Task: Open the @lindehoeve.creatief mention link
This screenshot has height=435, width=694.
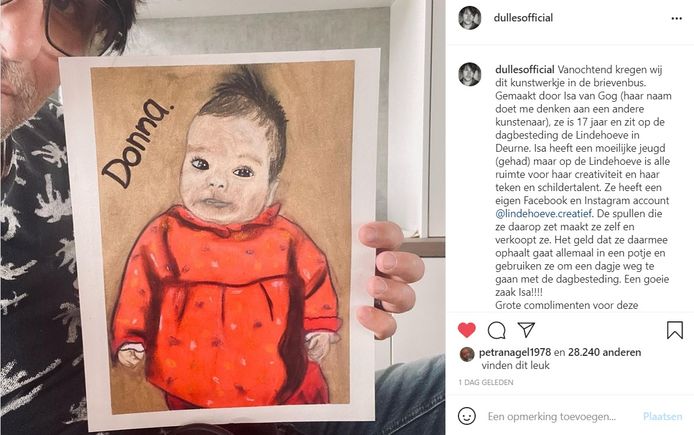Action: 544,214
